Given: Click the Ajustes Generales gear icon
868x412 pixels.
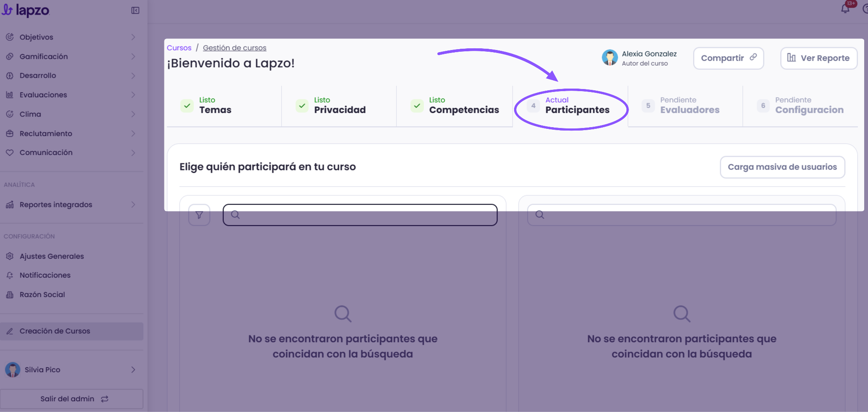Looking at the screenshot, I should (10, 256).
